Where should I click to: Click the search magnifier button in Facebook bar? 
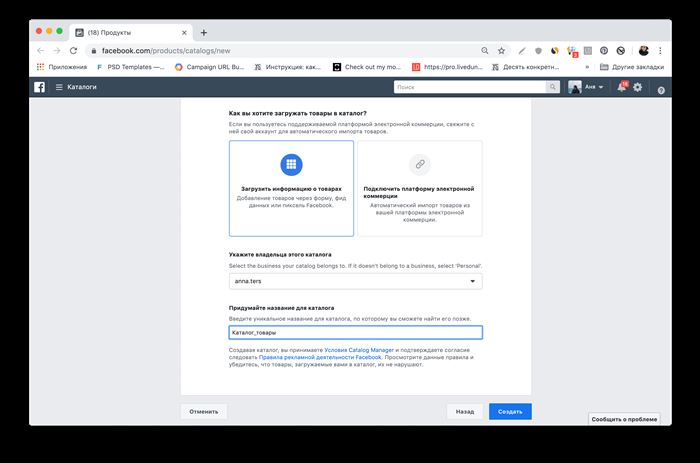click(553, 87)
